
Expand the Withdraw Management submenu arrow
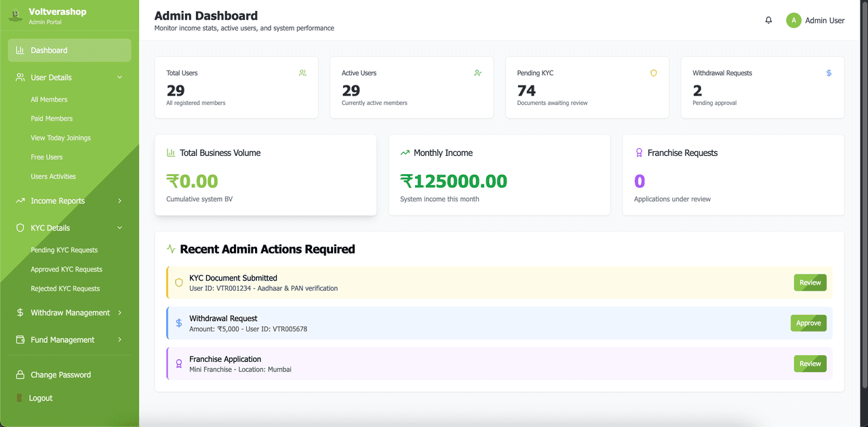(120, 312)
